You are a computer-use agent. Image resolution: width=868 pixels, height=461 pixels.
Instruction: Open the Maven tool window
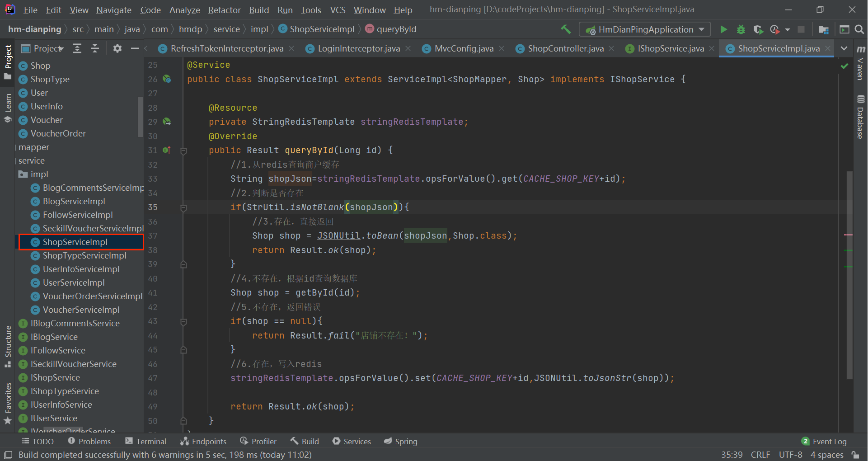coord(861,63)
